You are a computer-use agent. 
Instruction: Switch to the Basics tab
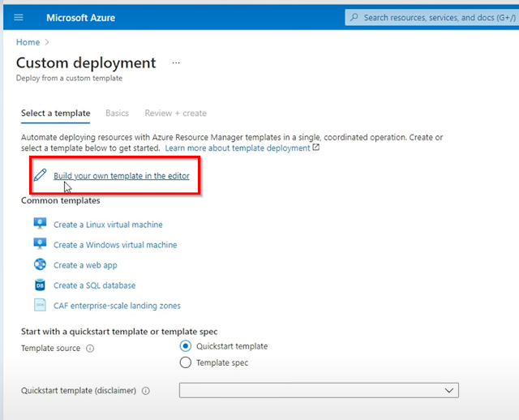(117, 114)
